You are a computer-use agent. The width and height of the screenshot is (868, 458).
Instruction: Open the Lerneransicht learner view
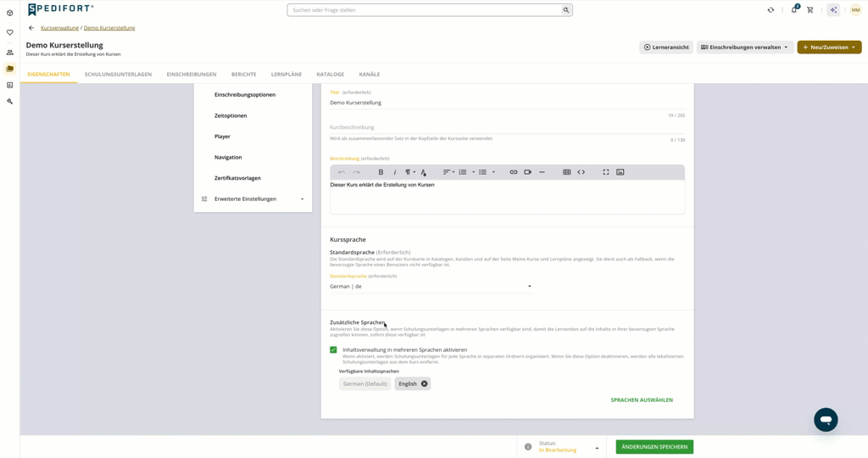666,47
